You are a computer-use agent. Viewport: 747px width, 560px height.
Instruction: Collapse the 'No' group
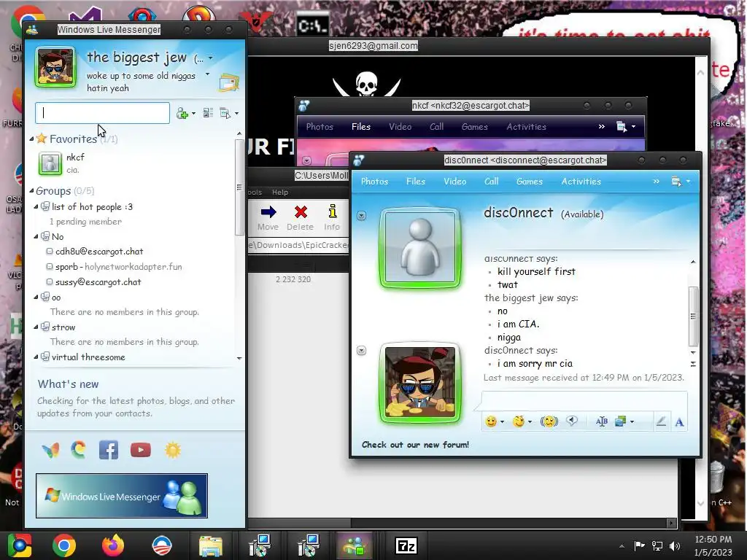[x=36, y=237]
